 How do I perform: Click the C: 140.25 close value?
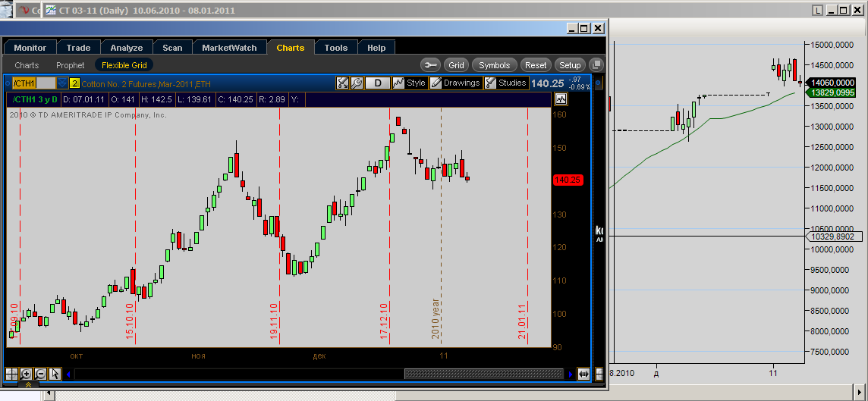pyautogui.click(x=234, y=99)
